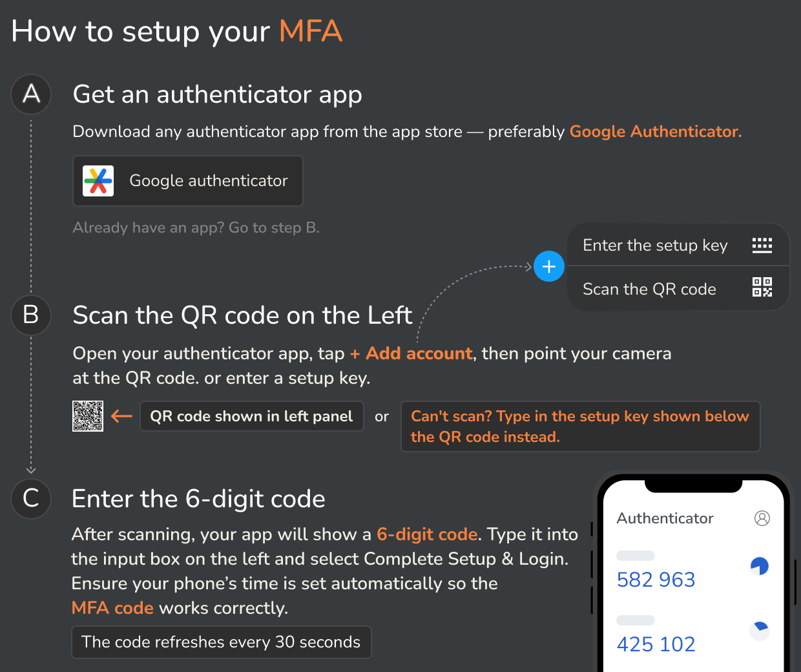This screenshot has height=672, width=801.
Task: Select the Google Authenticator colorful logo icon
Action: click(x=98, y=181)
